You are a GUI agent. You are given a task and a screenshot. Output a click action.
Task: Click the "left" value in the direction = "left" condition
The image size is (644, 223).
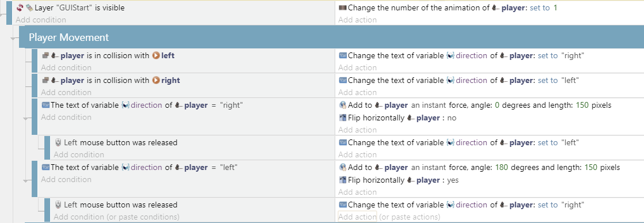click(x=229, y=167)
